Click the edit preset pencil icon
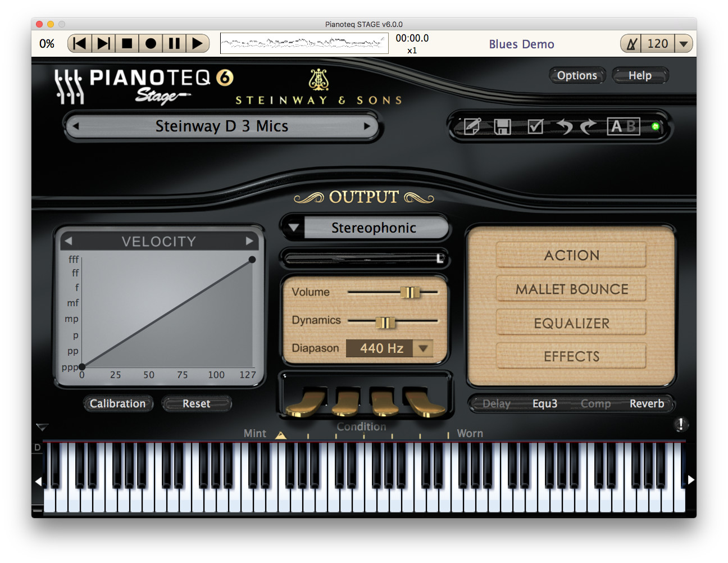This screenshot has height=563, width=728. pyautogui.click(x=472, y=126)
